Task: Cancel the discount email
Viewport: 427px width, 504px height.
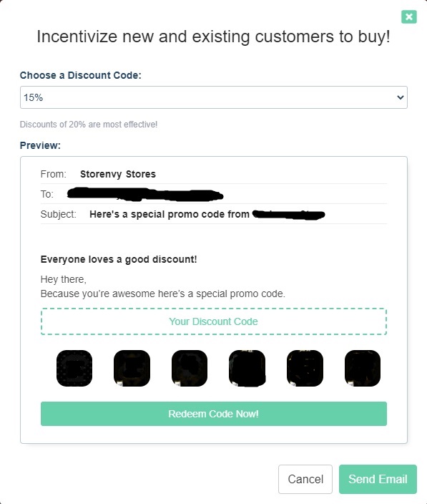Action: point(305,479)
